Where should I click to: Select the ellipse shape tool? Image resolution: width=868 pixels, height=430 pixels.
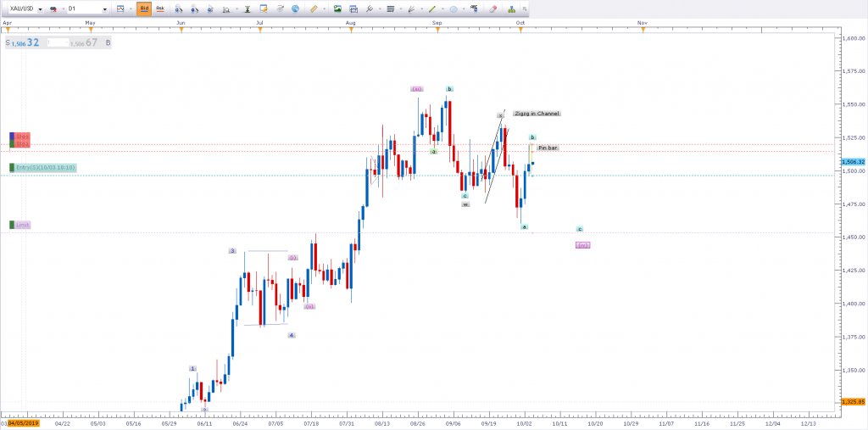click(455, 8)
